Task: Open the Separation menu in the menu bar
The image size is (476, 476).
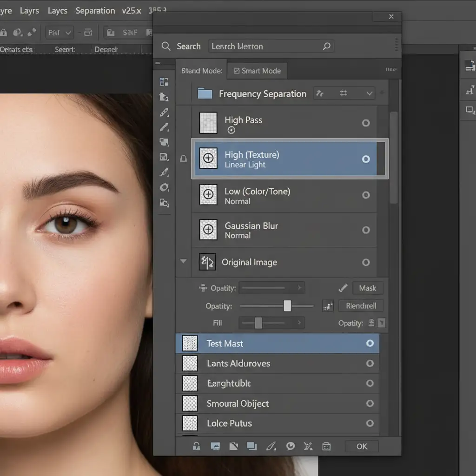Action: pyautogui.click(x=95, y=11)
